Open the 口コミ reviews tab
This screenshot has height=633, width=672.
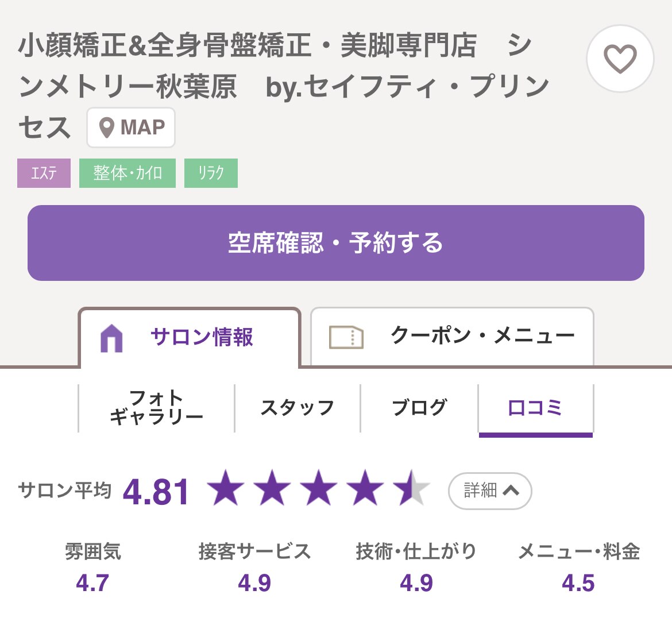point(535,408)
